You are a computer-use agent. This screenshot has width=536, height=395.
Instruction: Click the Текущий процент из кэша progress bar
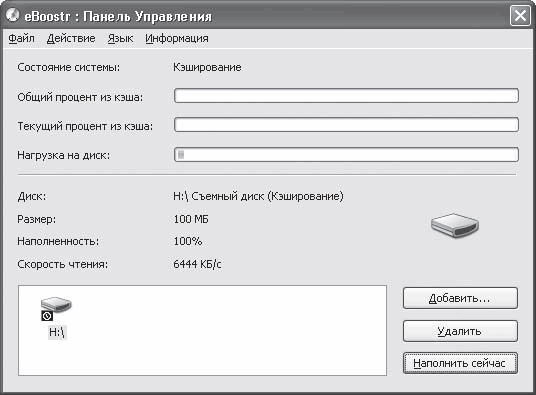coord(346,125)
